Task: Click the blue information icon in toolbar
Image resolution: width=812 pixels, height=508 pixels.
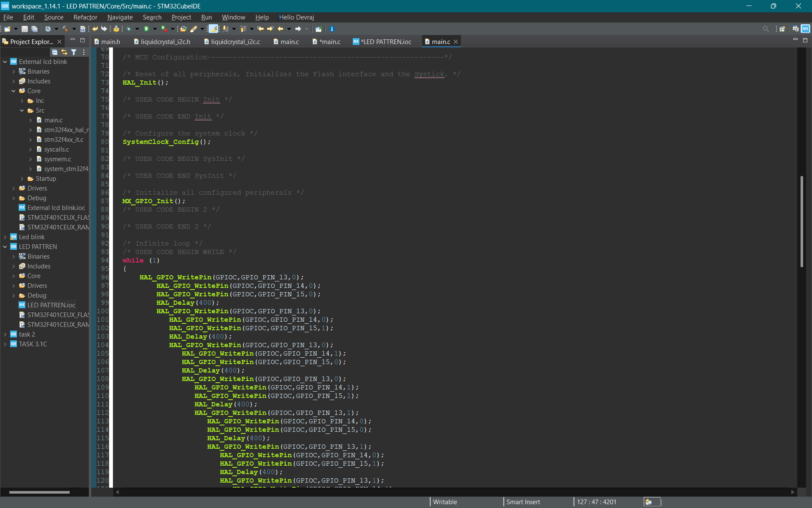Action: [332, 29]
